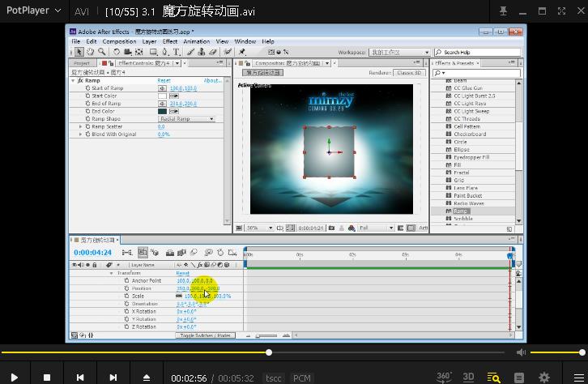
Task: Toggle the Position stopwatch
Action: point(126,288)
